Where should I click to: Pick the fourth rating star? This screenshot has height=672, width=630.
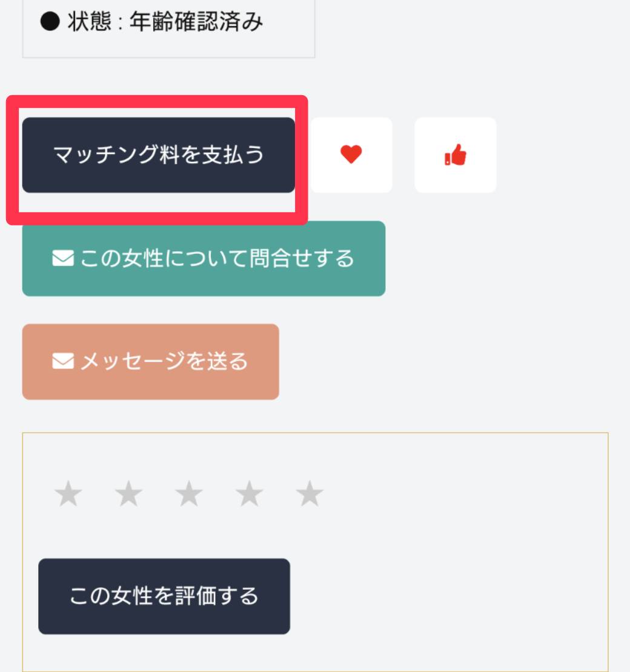click(x=250, y=494)
